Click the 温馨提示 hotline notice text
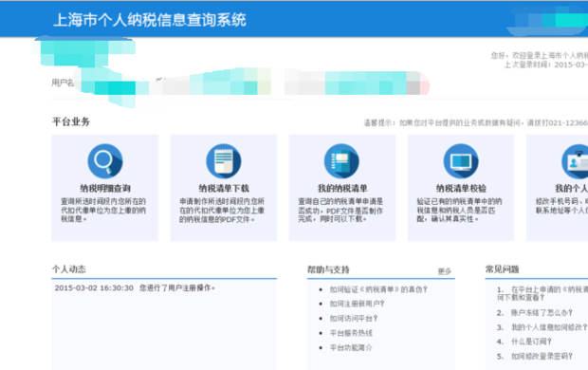Viewport: 588px width, 370px height. pyautogui.click(x=475, y=122)
